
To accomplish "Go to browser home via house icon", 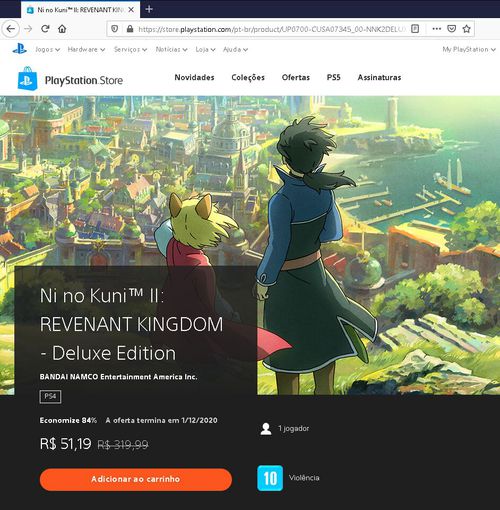I will 62,29.
